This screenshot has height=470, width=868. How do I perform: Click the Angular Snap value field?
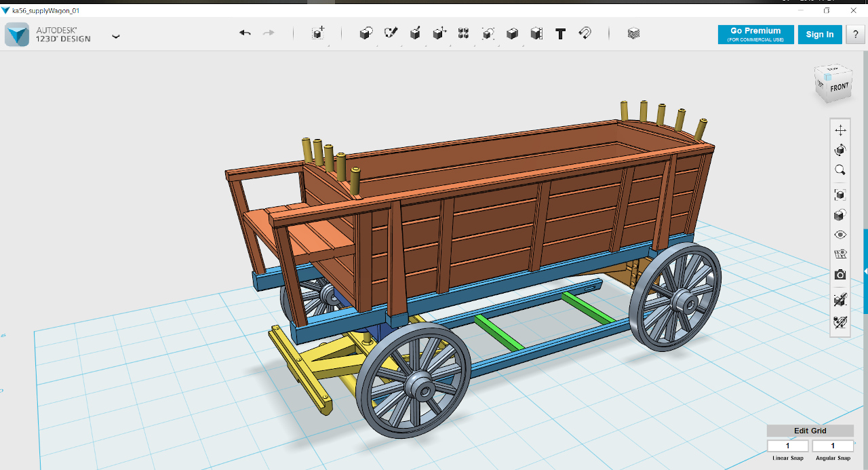833,446
